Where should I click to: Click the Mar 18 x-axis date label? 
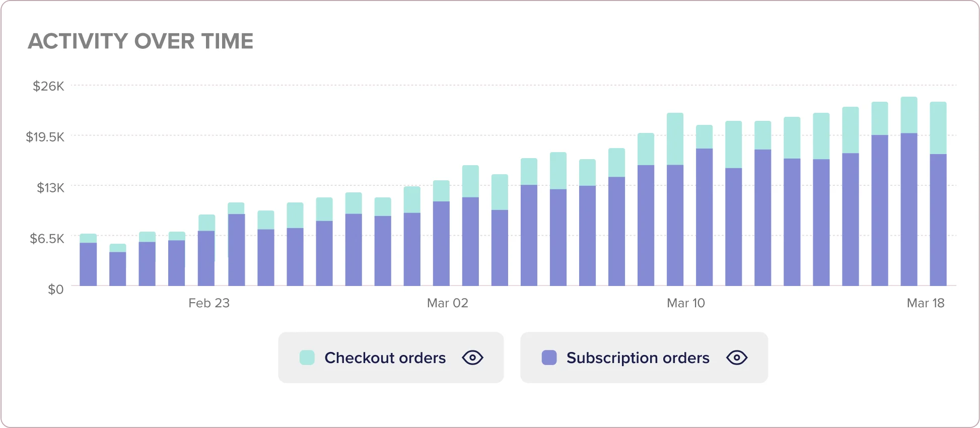(926, 303)
